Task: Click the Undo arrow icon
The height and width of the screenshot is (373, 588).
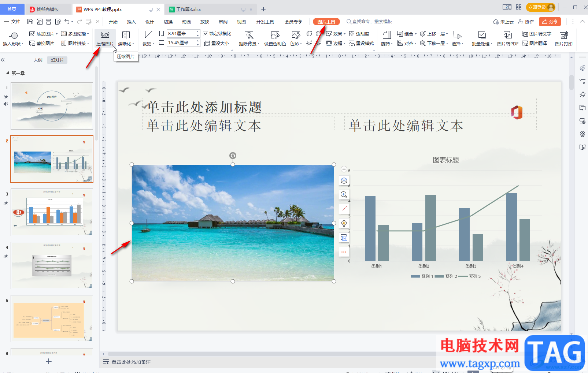Action: coord(67,22)
